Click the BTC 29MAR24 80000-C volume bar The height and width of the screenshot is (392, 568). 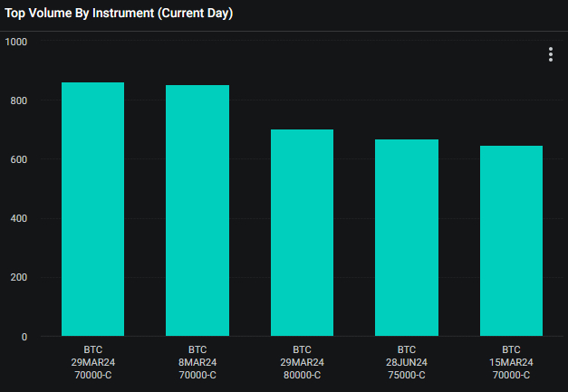click(302, 233)
